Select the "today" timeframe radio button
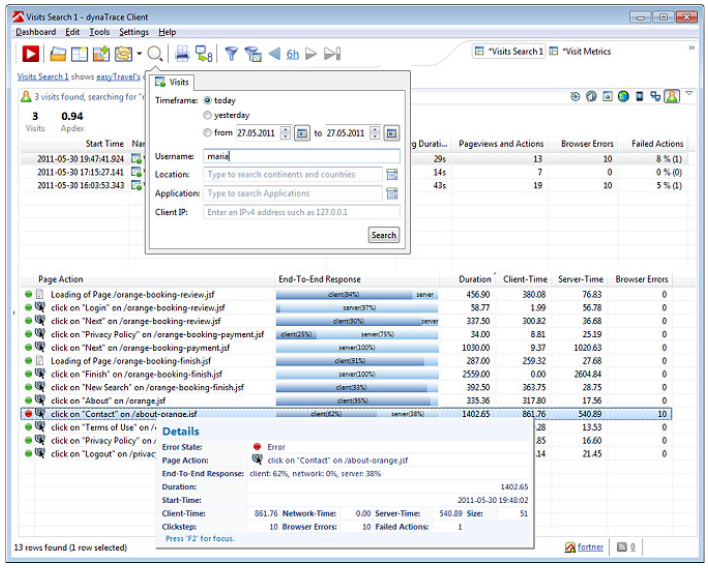Image resolution: width=708 pixels, height=568 pixels. coord(208,100)
